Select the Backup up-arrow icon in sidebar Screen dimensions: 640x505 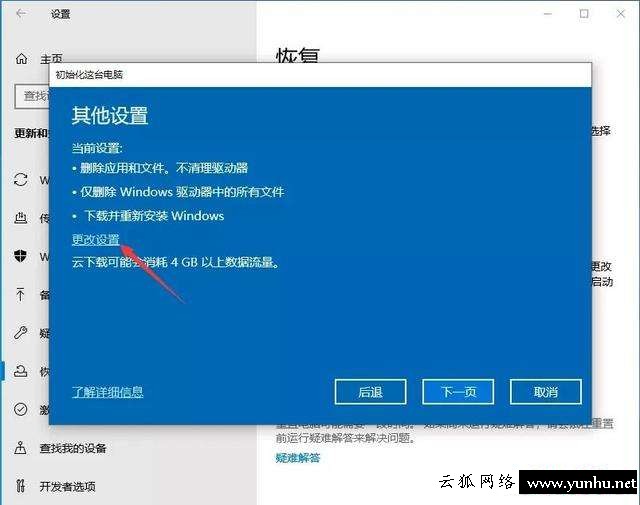click(x=20, y=294)
